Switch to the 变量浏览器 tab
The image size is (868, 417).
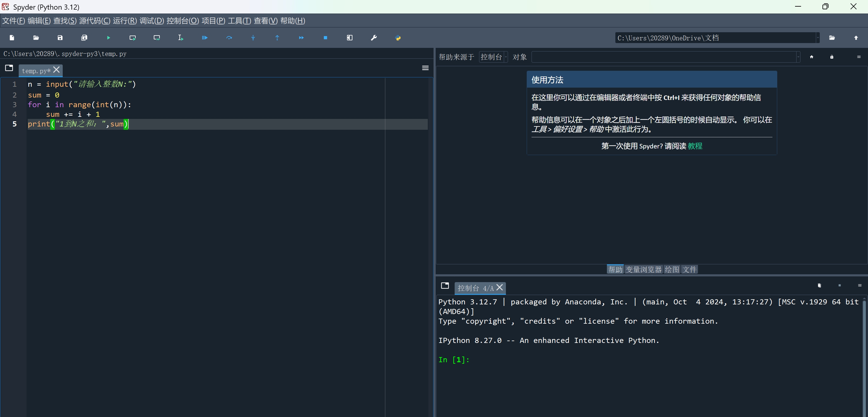pos(643,269)
